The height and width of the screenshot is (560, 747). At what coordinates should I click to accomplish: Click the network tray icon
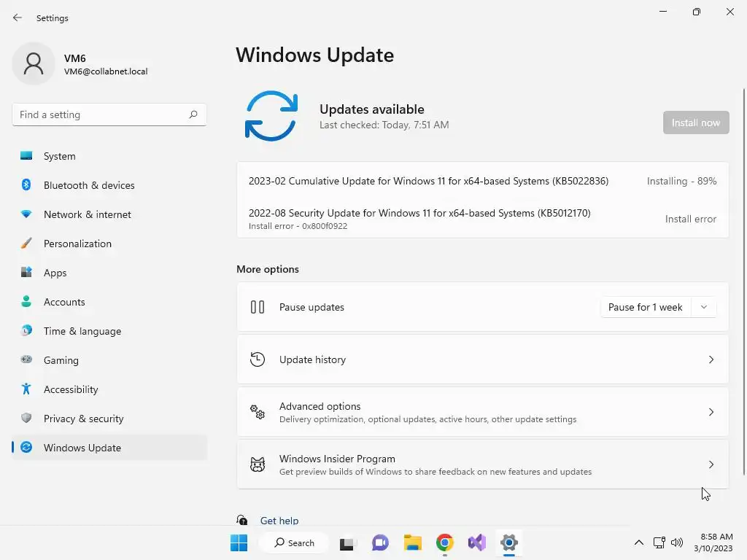(659, 542)
